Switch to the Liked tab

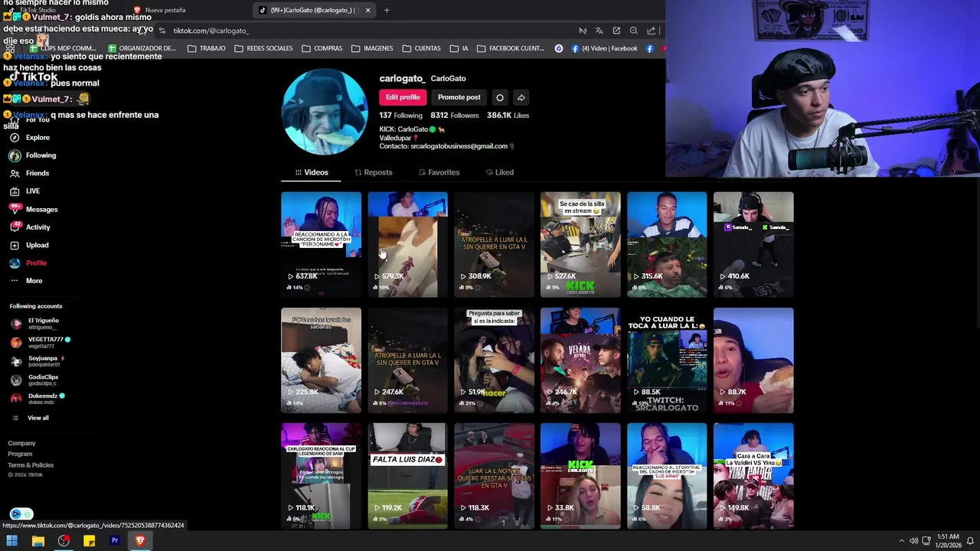pos(500,172)
